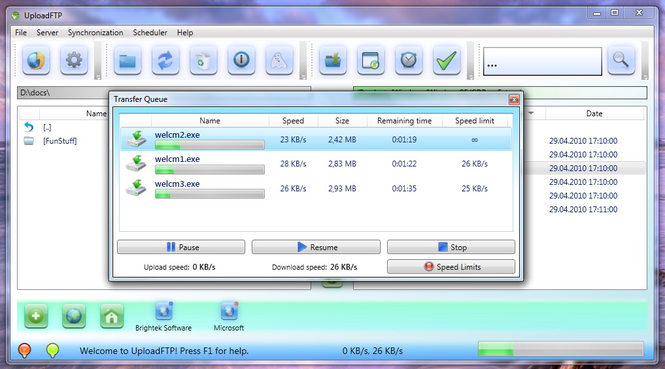This screenshot has height=369, width=665.
Task: Click the download folder toolbar icon
Action: [x=332, y=61]
